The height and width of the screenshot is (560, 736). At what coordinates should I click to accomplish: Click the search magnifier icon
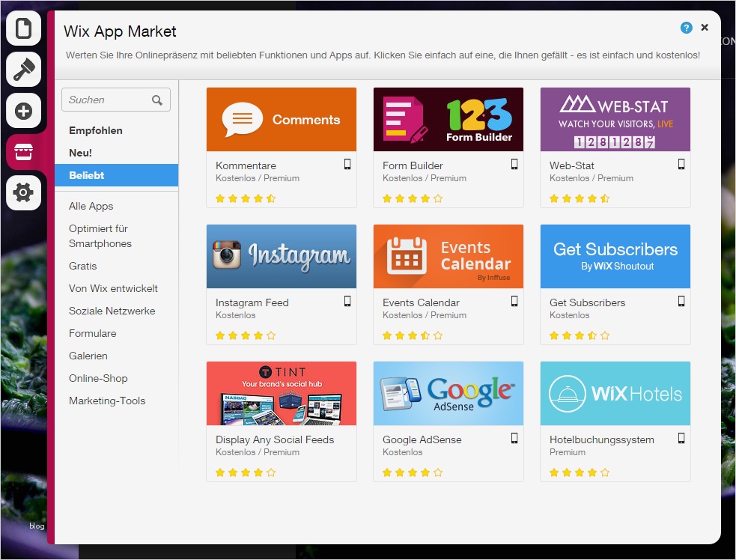[x=158, y=99]
